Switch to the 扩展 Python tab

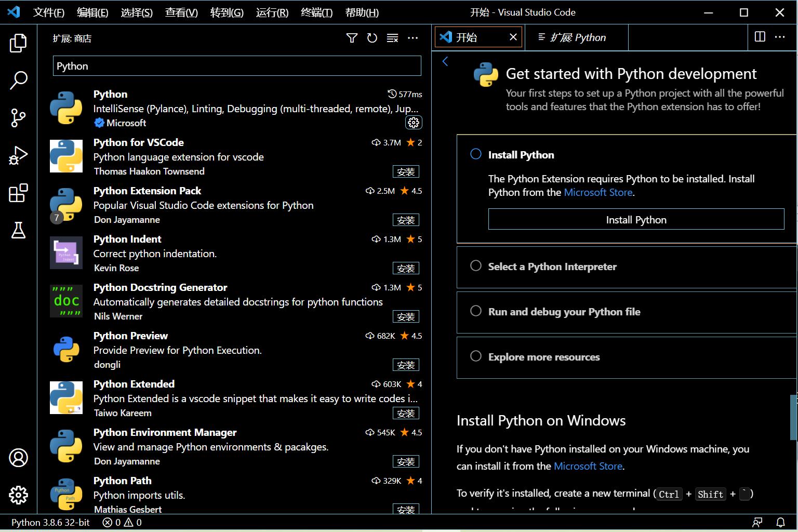pos(577,37)
